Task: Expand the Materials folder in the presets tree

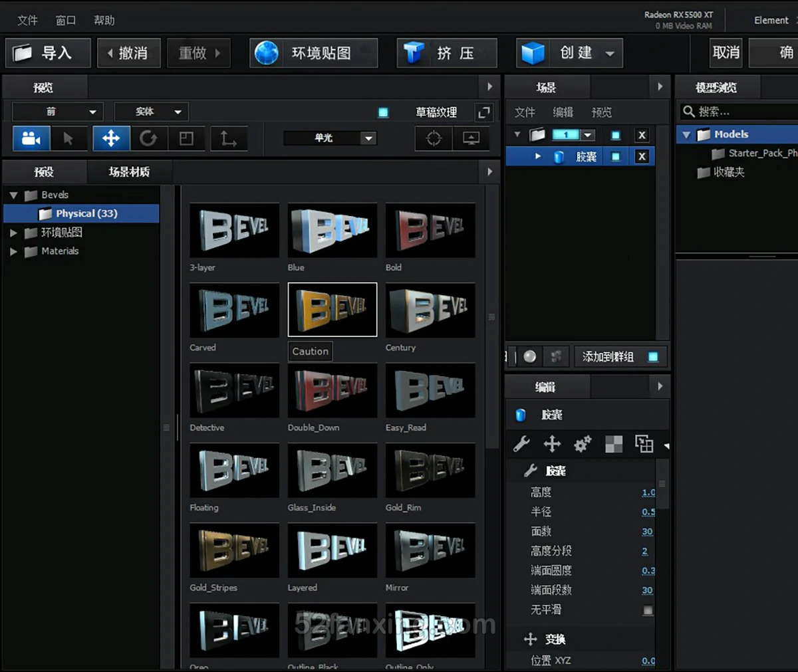Action: [x=13, y=251]
